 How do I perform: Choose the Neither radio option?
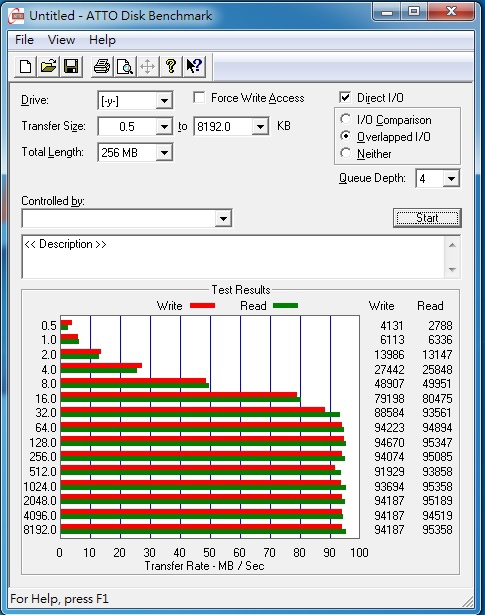345,153
